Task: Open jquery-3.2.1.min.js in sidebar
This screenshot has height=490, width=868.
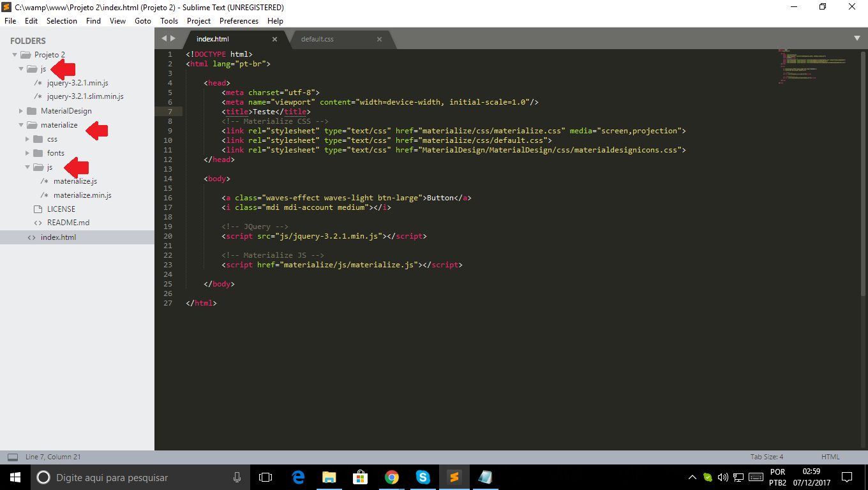Action: 77,83
